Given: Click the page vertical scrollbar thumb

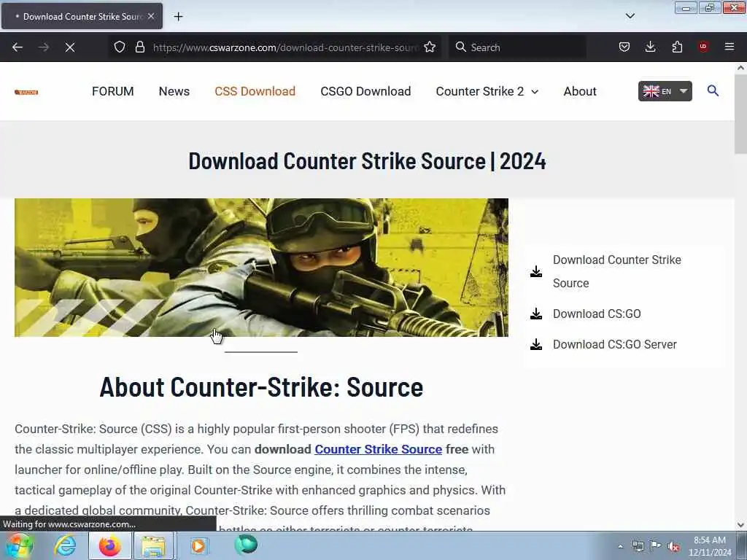Looking at the screenshot, I should pyautogui.click(x=740, y=114).
